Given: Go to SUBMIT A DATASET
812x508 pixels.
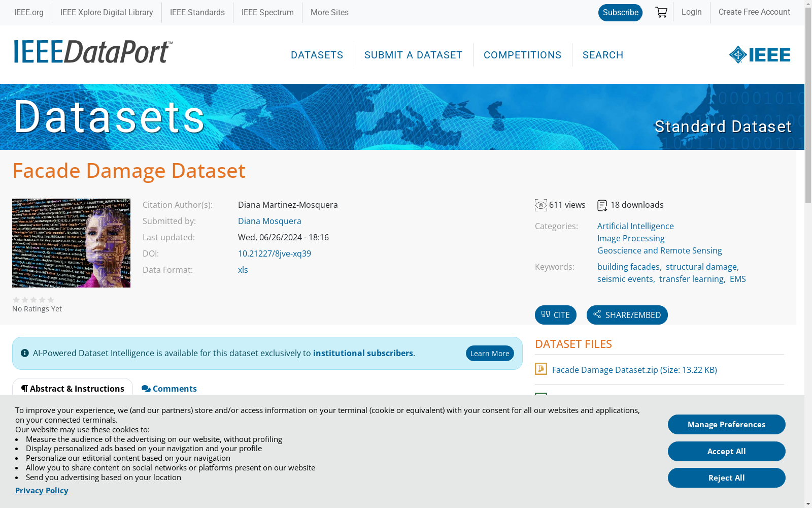Looking at the screenshot, I should [414, 55].
